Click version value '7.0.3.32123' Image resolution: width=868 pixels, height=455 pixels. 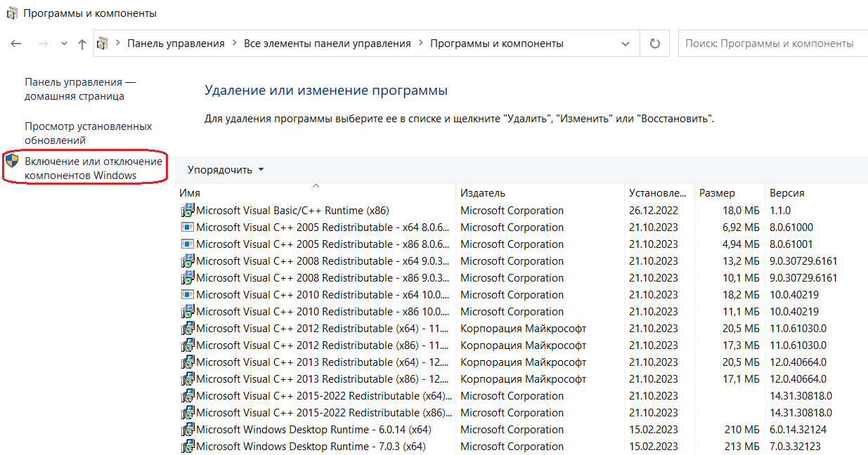[x=795, y=447]
